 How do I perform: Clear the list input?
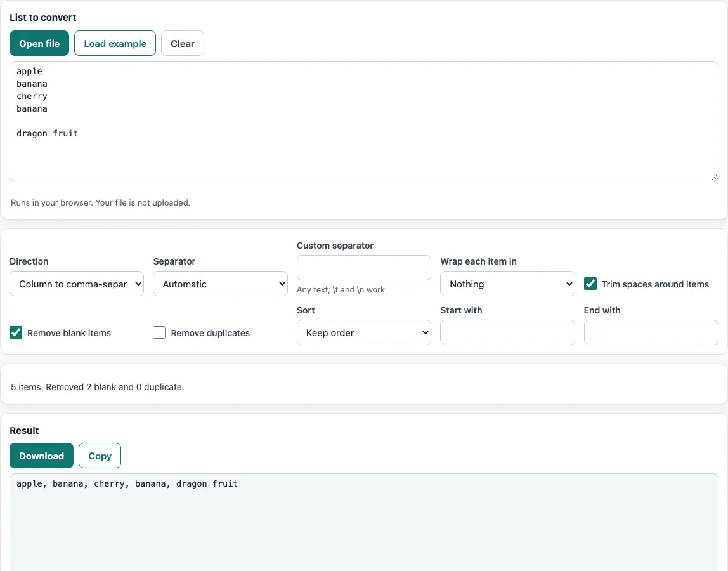pyautogui.click(x=183, y=43)
